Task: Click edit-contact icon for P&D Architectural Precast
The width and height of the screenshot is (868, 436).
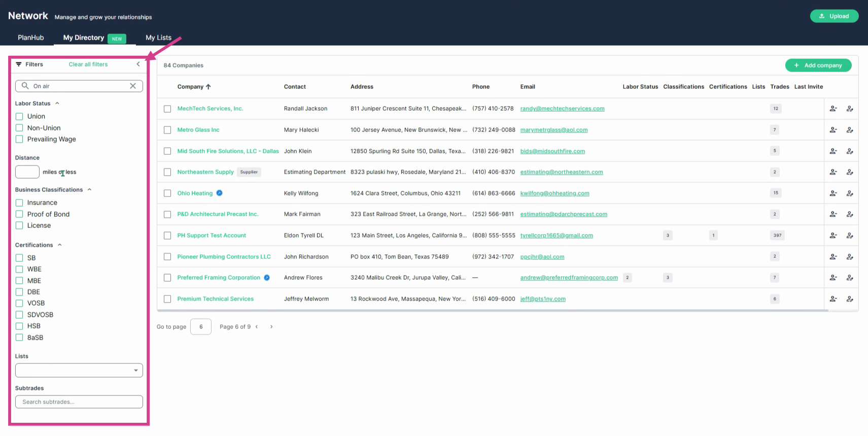Action: (850, 214)
